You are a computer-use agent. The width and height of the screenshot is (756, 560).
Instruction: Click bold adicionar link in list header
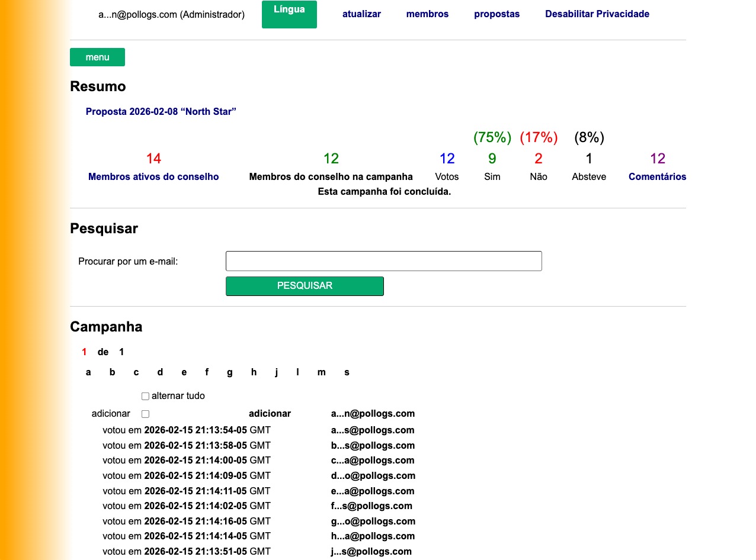[x=270, y=414]
